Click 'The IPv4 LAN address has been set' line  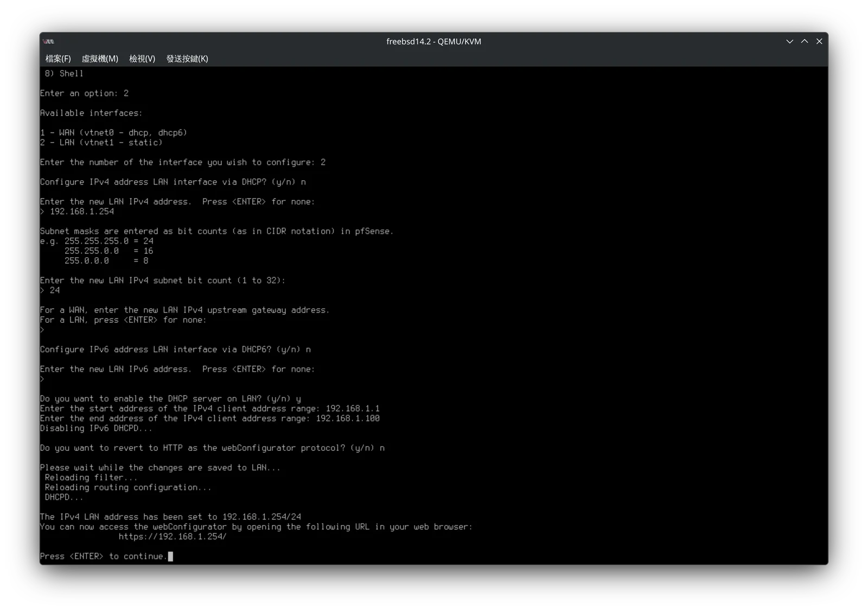click(x=170, y=517)
